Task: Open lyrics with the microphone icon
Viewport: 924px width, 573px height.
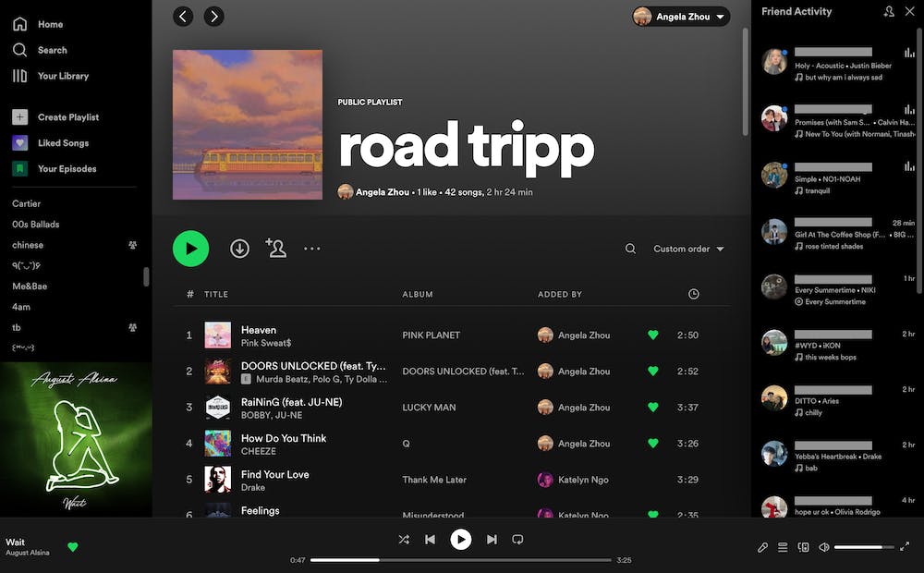Action: point(762,547)
